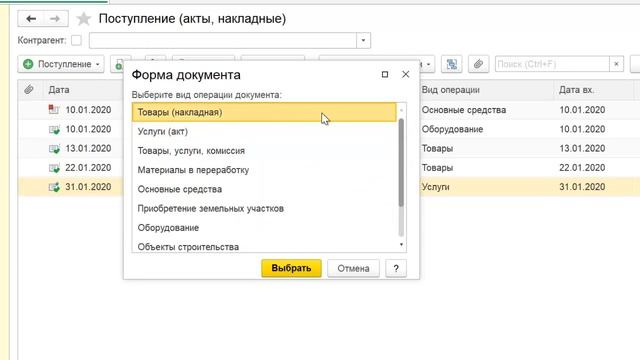Screen dimensions: 640x360
Task: Toggle the Контрагент filter checkbox
Action: 76,40
